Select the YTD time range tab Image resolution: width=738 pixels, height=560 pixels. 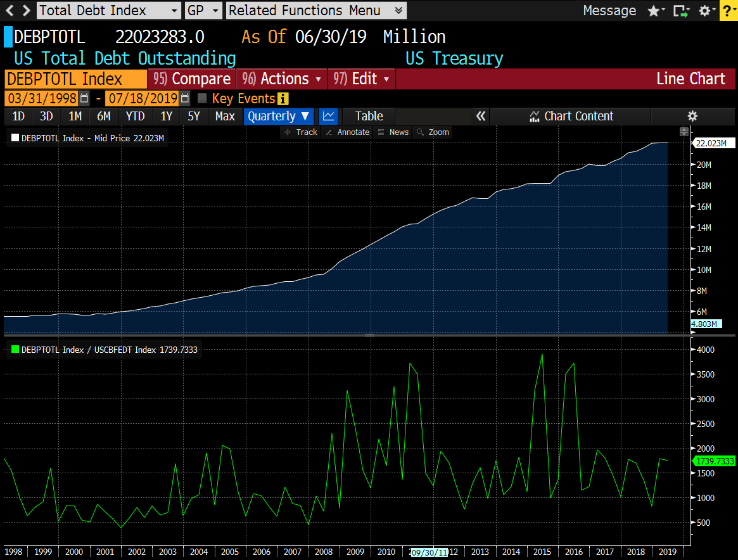point(135,116)
